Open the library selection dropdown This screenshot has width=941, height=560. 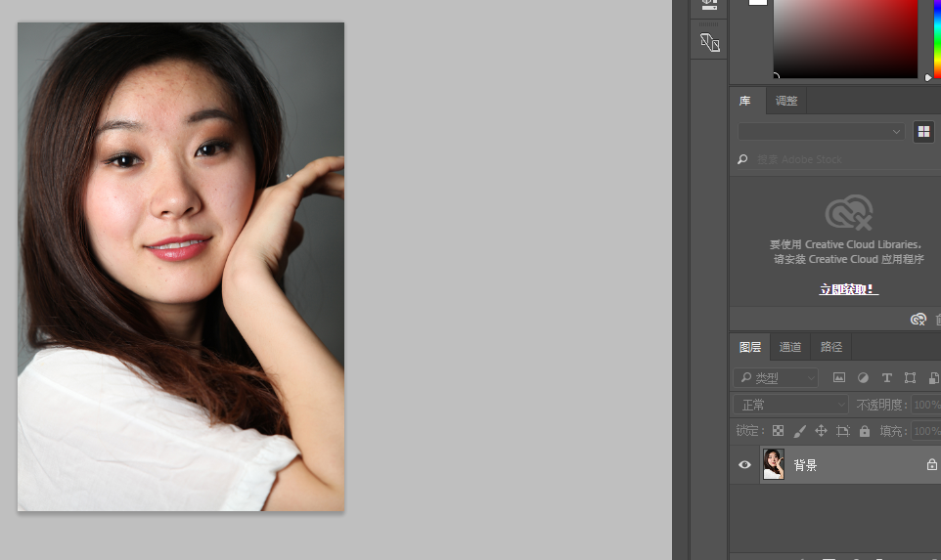tap(821, 131)
